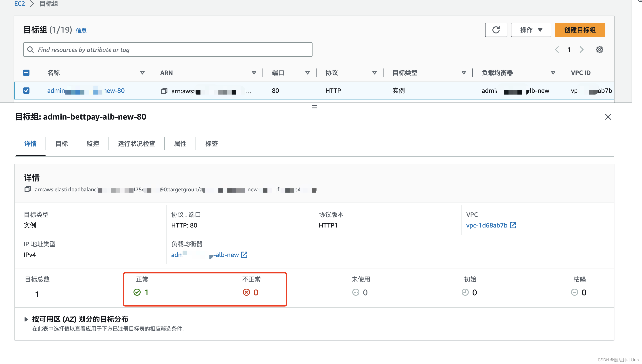Click the port 80 table cell

point(275,91)
